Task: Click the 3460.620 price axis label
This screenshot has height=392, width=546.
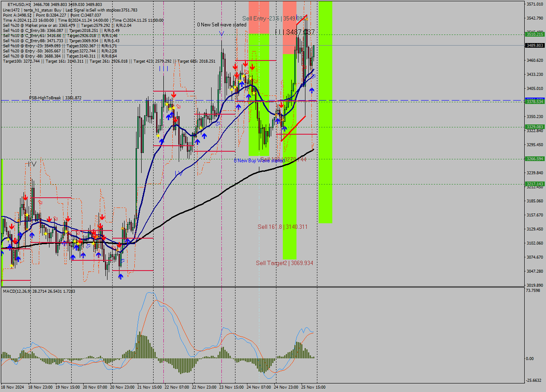Action: 535,60
